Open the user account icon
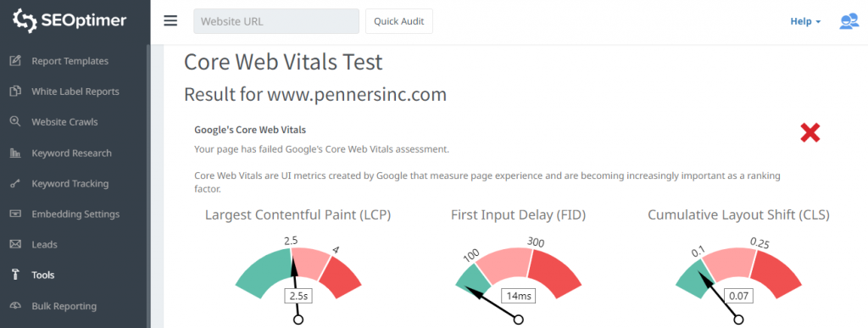 [x=849, y=21]
